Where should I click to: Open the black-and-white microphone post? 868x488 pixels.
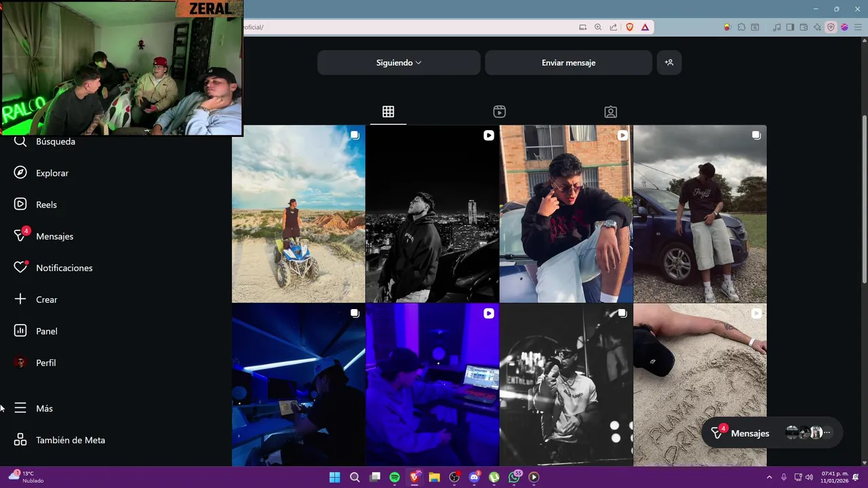coord(566,384)
